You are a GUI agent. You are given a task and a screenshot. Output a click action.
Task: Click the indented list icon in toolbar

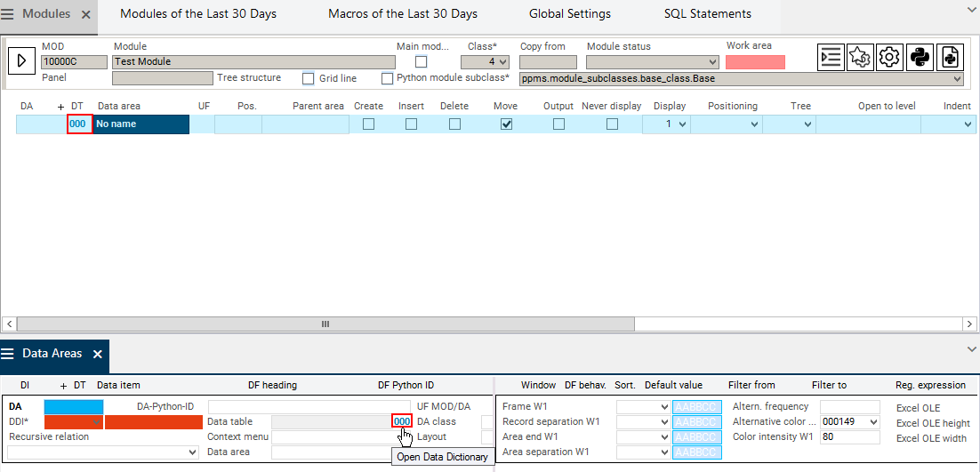point(831,58)
